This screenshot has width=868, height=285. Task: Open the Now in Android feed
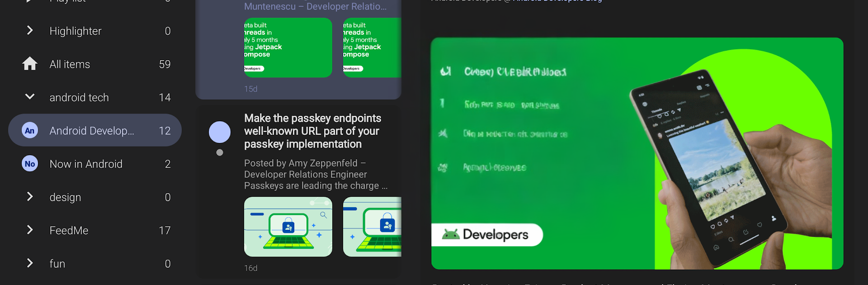[x=86, y=164]
